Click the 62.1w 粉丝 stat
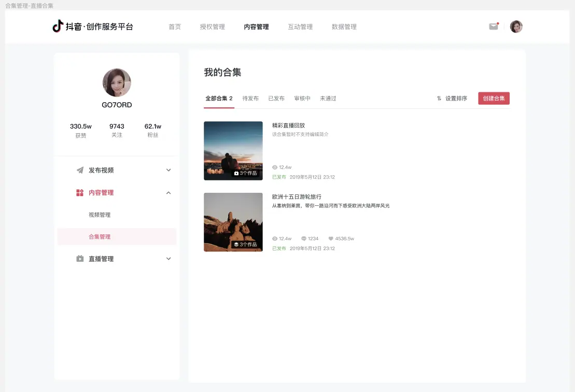Image resolution: width=575 pixels, height=392 pixels. click(x=152, y=131)
